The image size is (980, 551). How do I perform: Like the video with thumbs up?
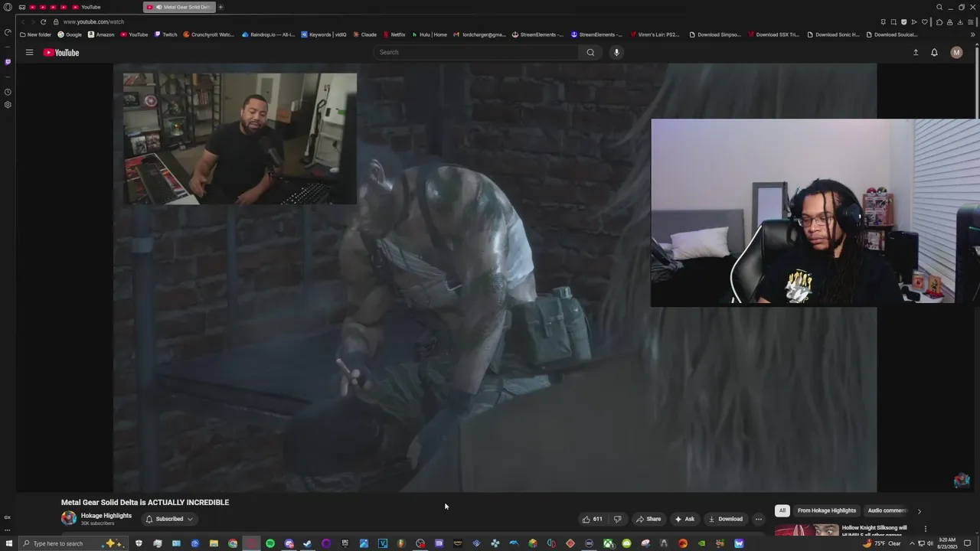point(592,519)
